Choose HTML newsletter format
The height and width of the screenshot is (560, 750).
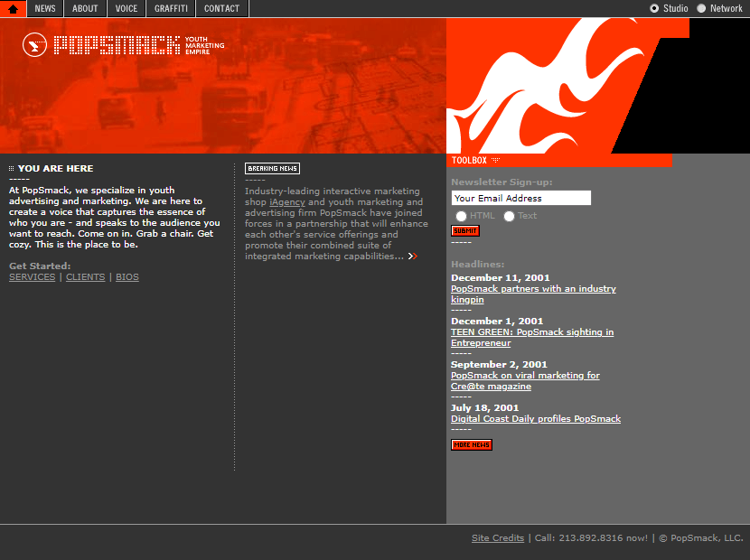461,216
